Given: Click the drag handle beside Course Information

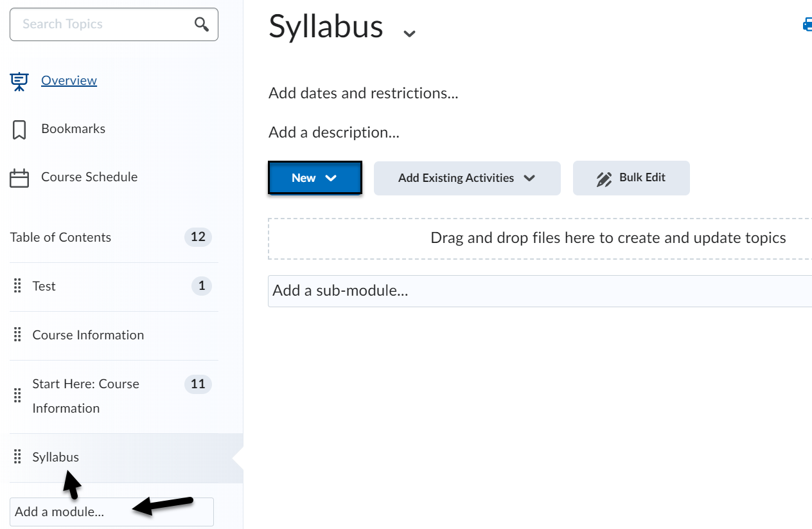Looking at the screenshot, I should tap(17, 335).
